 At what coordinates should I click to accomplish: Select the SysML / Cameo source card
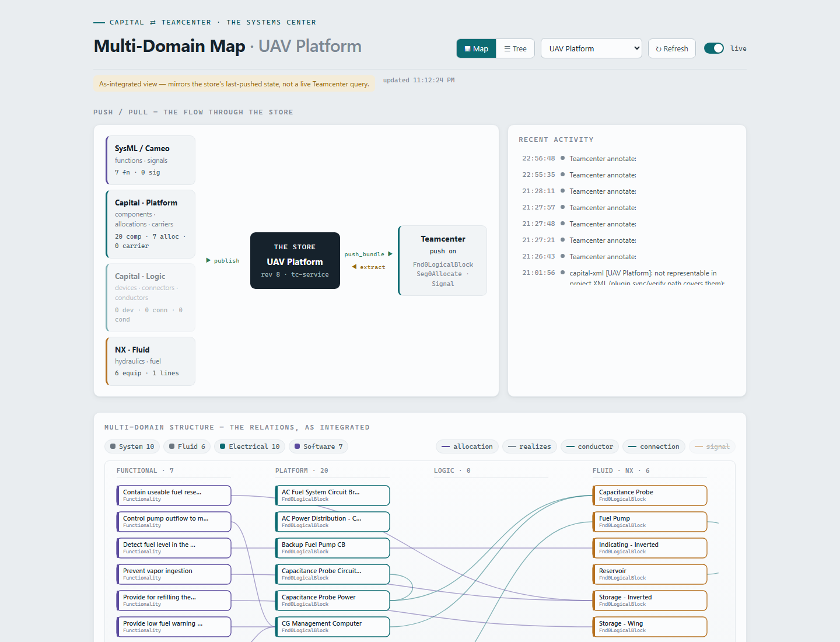pyautogui.click(x=150, y=160)
